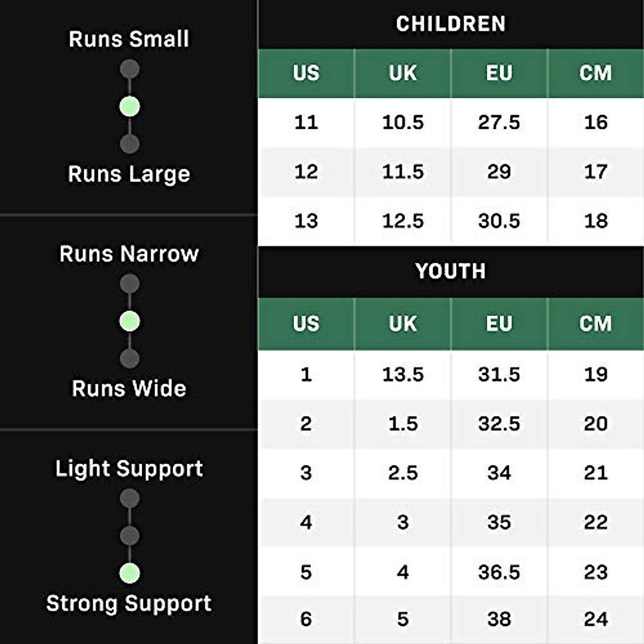Viewport: 644px width, 644px height.
Task: Select the UK 13.5 cell in the Youth table
Action: (402, 375)
